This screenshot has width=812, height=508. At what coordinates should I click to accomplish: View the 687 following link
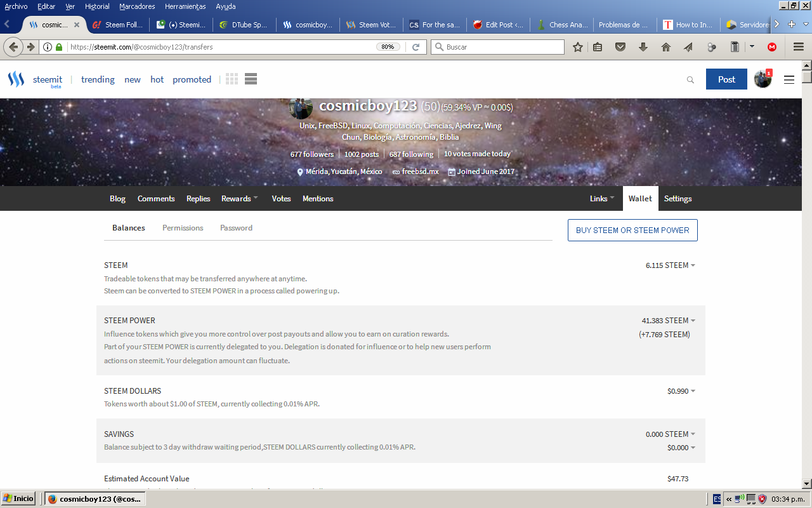coord(411,154)
